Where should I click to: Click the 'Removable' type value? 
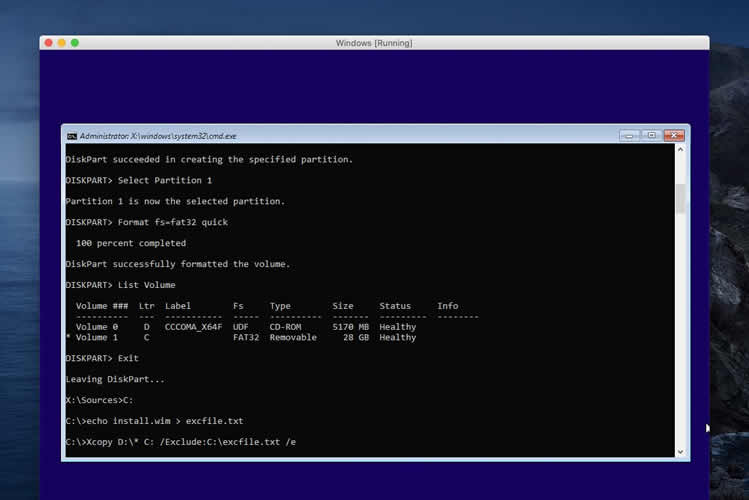(x=293, y=338)
